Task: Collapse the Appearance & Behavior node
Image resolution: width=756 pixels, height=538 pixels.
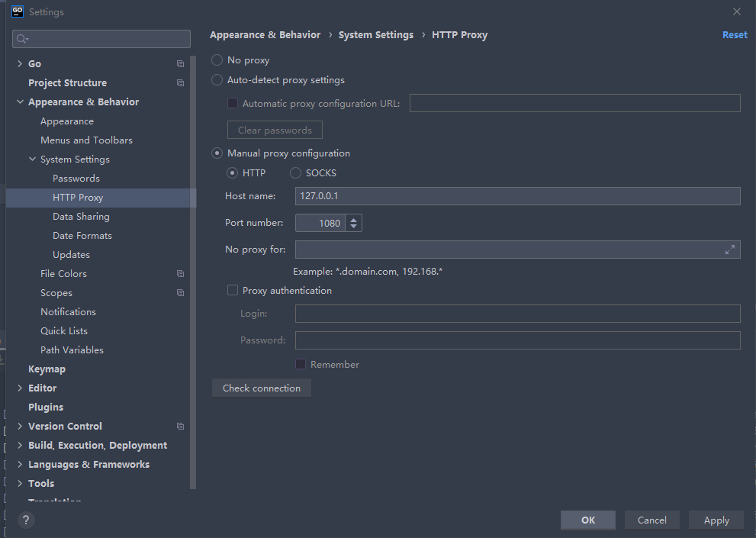Action: (x=20, y=101)
